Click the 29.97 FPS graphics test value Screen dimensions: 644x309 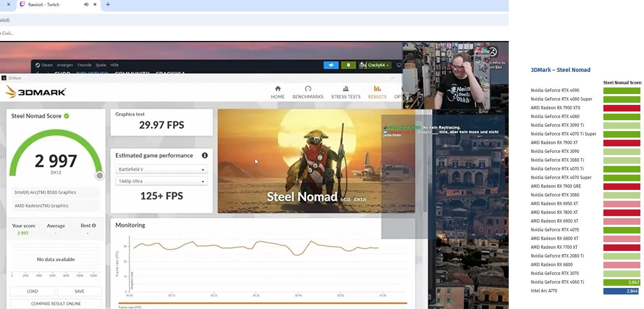pyautogui.click(x=161, y=125)
